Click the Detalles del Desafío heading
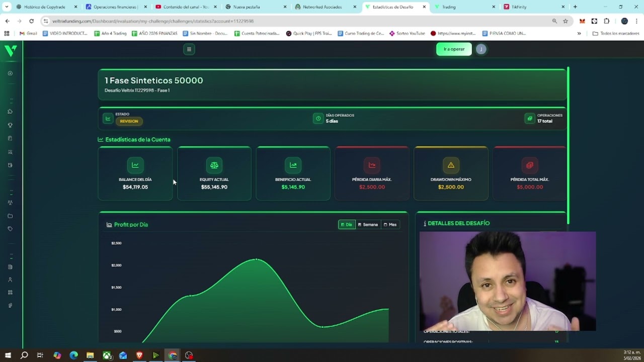 [x=458, y=223]
